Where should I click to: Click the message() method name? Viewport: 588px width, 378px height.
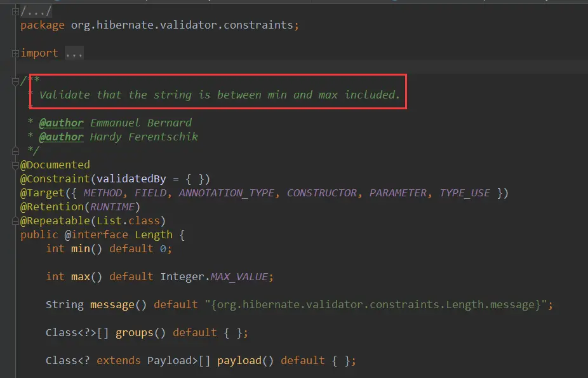[112, 304]
